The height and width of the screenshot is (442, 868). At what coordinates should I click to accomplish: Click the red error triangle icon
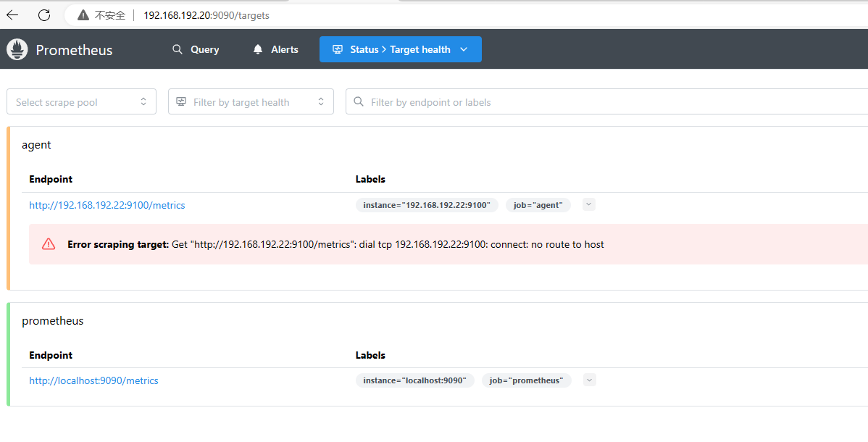[49, 244]
